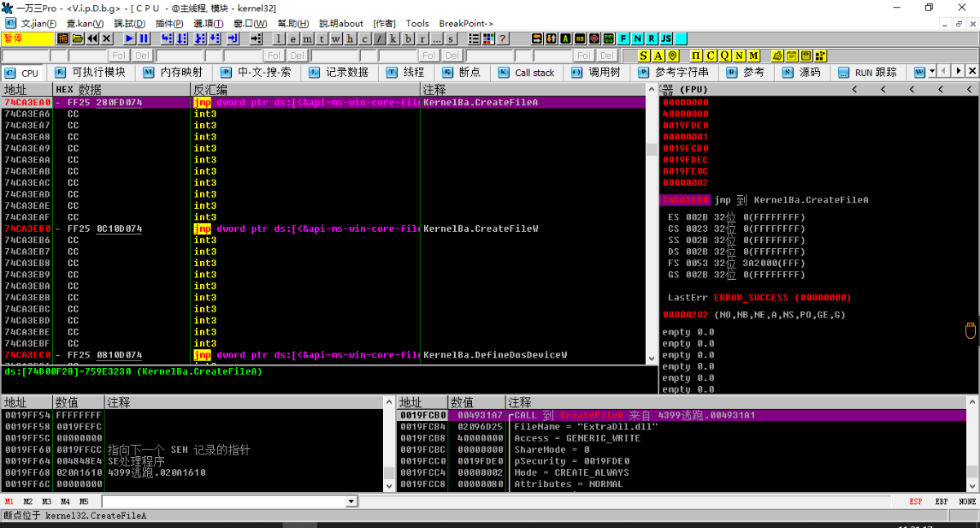Image resolution: width=980 pixels, height=528 pixels.
Task: Open the command bar dropdown arrow
Action: (352, 502)
